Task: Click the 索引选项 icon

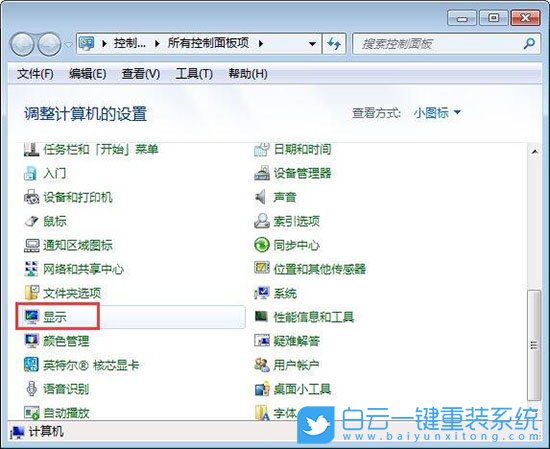Action: pos(262,221)
